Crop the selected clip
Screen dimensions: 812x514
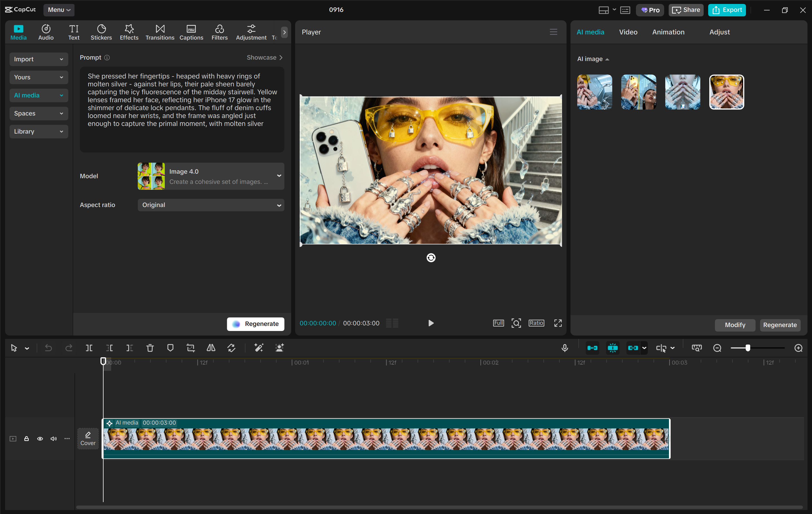tap(190, 348)
